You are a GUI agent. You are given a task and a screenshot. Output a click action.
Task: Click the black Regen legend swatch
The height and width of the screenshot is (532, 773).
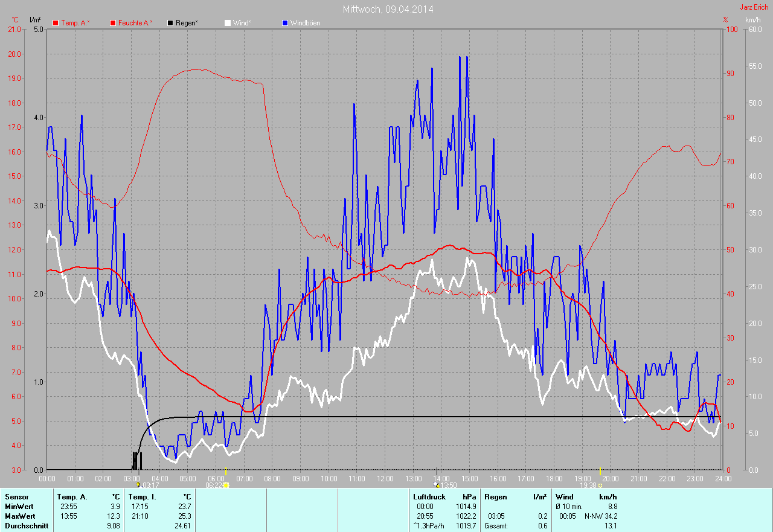tap(171, 23)
